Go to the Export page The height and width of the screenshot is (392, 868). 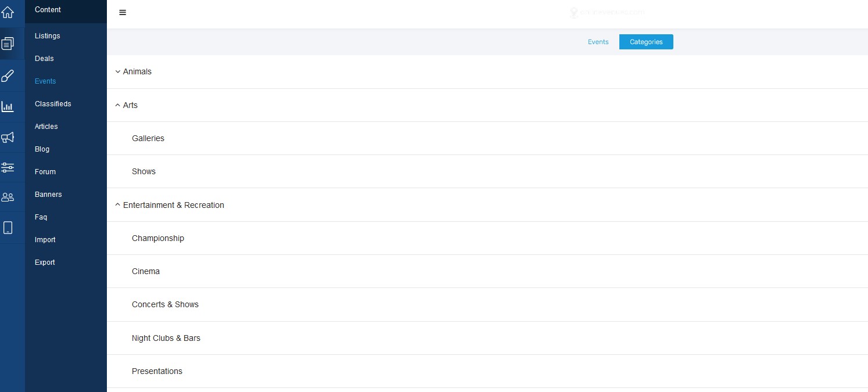coord(45,262)
